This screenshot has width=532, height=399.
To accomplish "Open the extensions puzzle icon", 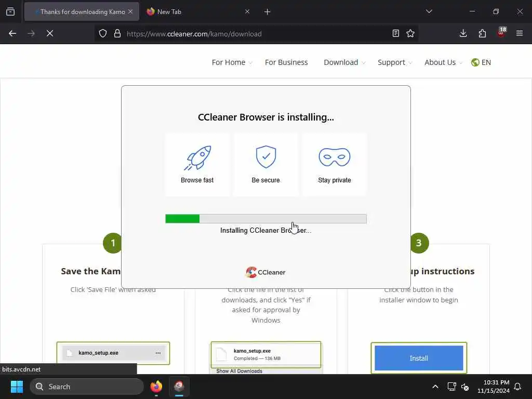I will tap(482, 33).
